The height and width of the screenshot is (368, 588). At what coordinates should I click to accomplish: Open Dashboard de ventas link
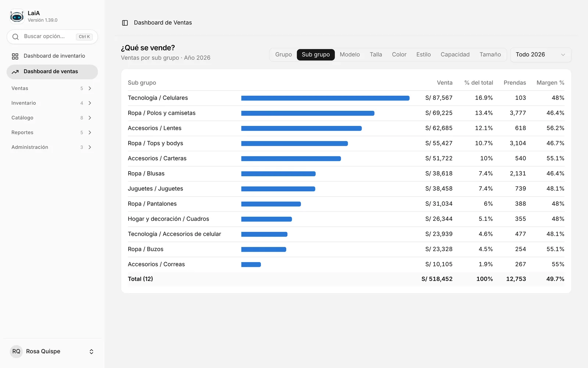pos(52,72)
